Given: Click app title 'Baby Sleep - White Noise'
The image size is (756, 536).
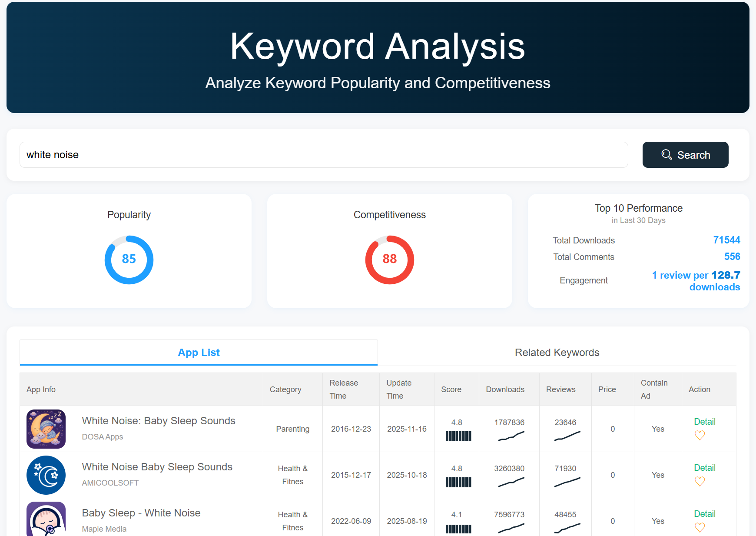Looking at the screenshot, I should tap(141, 513).
